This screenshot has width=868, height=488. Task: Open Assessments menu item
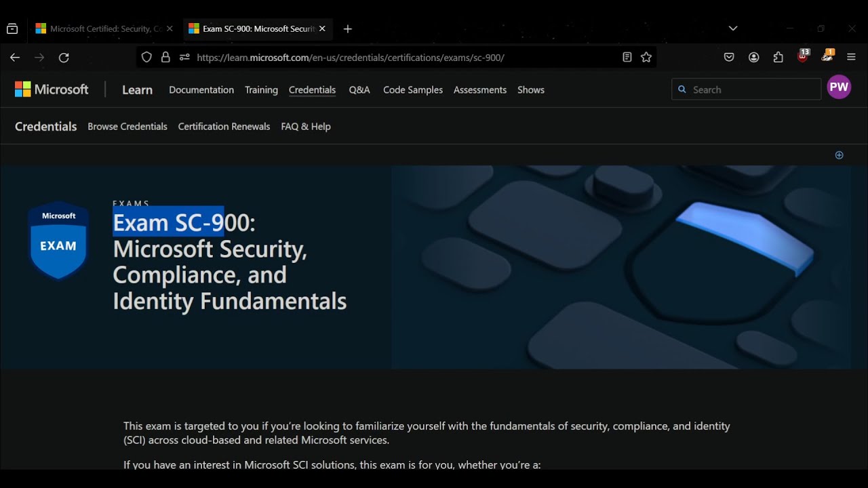(x=480, y=89)
